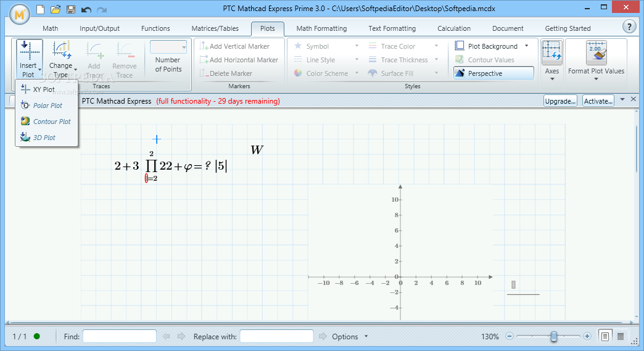Open the Matrices/Tables ribbon tab
Screen dimensions: 644x351
click(215, 28)
